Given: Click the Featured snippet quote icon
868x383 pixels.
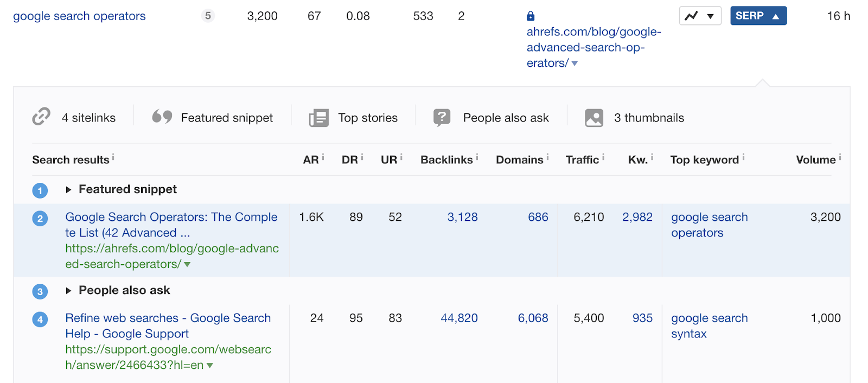Looking at the screenshot, I should [x=162, y=117].
